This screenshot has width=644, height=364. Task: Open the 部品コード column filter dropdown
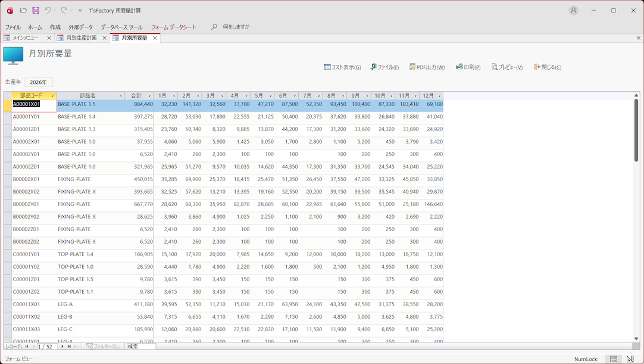coord(52,96)
